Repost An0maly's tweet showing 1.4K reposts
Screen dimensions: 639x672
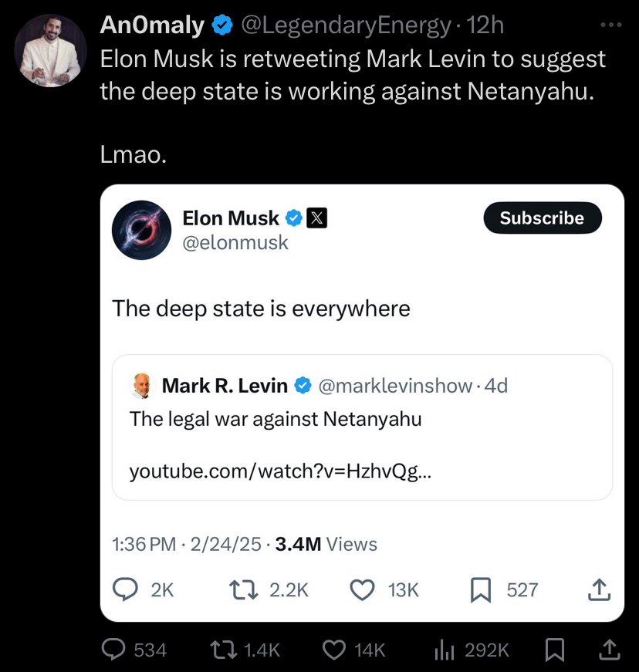pos(245,650)
